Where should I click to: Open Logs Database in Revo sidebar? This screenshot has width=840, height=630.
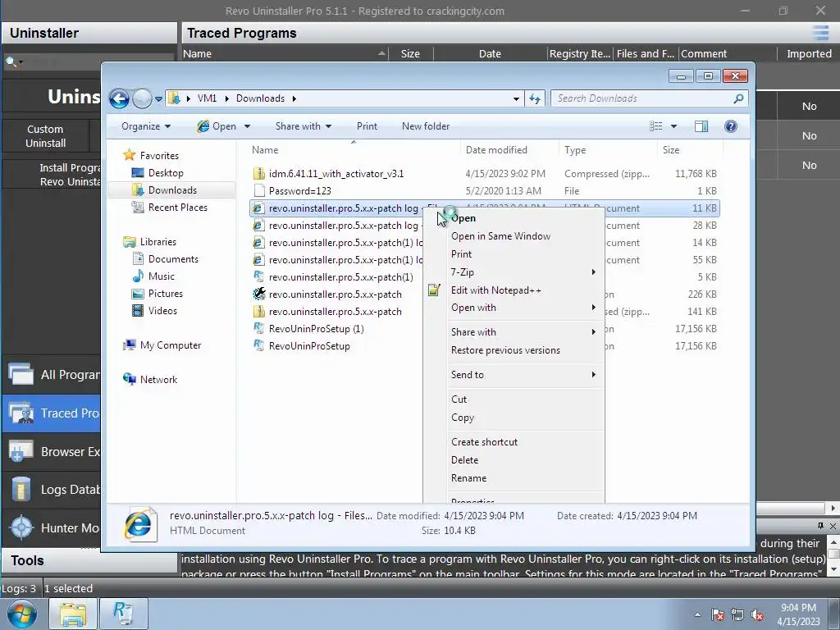pos(52,490)
